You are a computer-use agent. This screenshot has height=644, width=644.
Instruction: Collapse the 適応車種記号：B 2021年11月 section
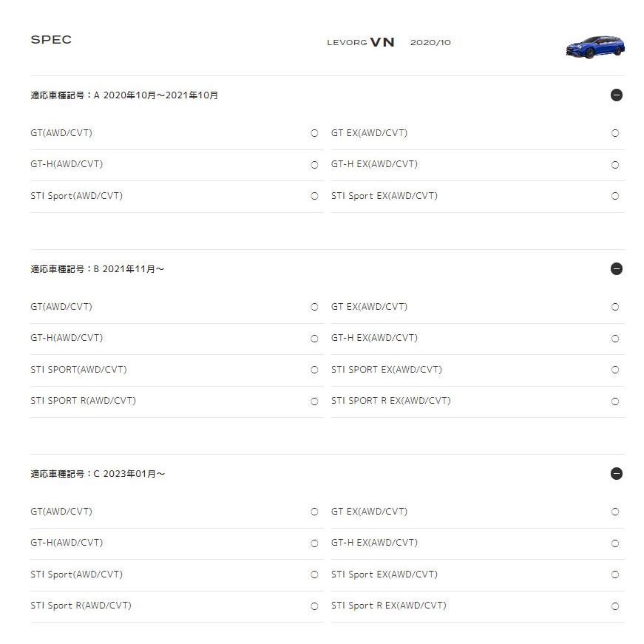(616, 269)
